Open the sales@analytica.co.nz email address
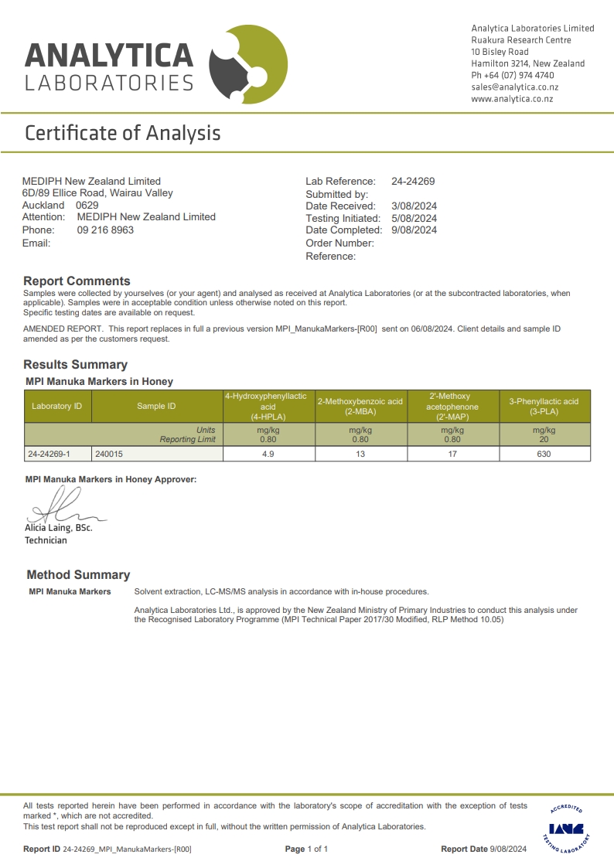 coord(514,87)
